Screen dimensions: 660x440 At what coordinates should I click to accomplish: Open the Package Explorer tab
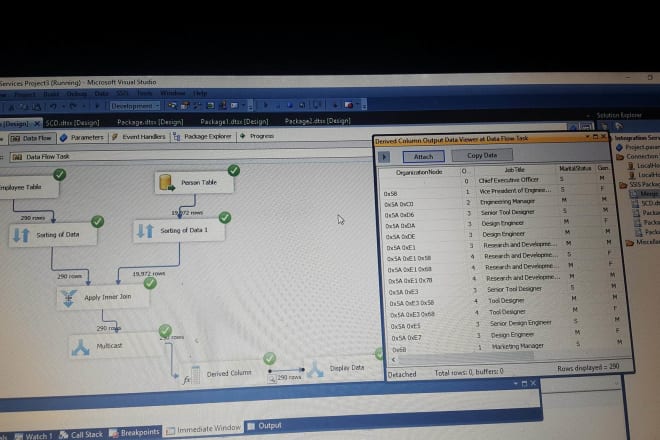pyautogui.click(x=202, y=136)
